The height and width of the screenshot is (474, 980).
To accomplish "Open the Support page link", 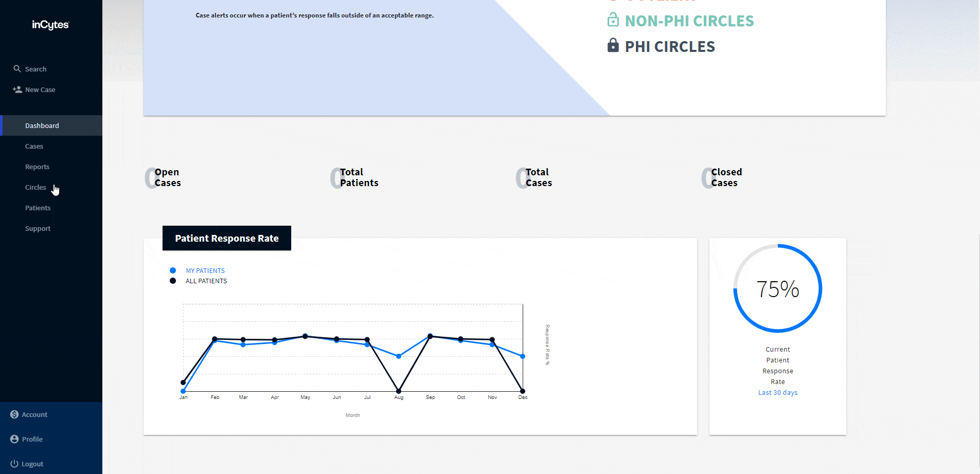I will [x=38, y=228].
